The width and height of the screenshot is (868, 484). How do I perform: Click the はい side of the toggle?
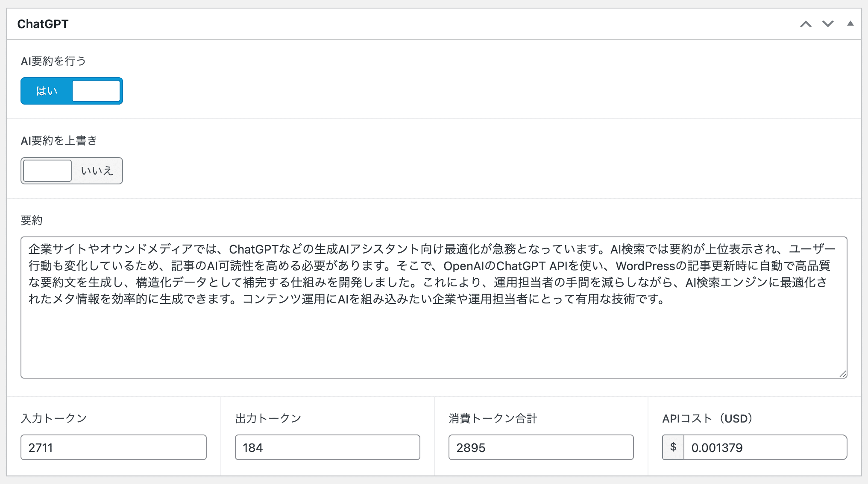coord(47,90)
